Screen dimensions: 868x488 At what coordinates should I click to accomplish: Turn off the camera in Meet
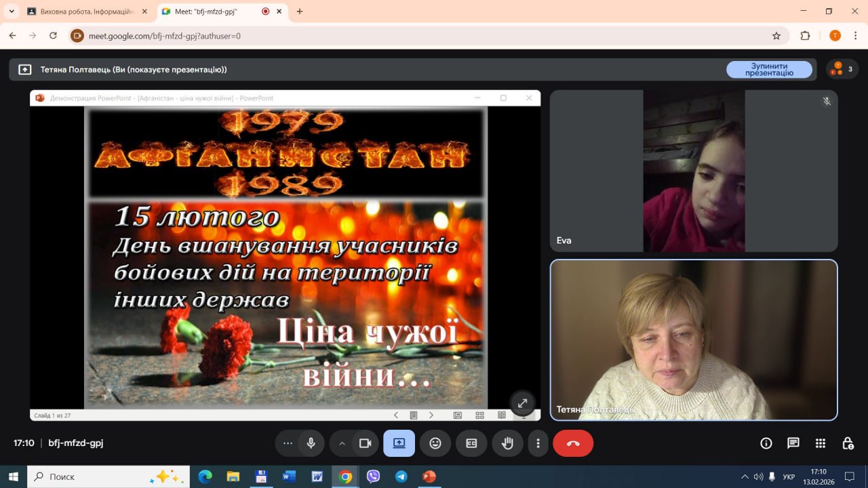click(x=365, y=443)
